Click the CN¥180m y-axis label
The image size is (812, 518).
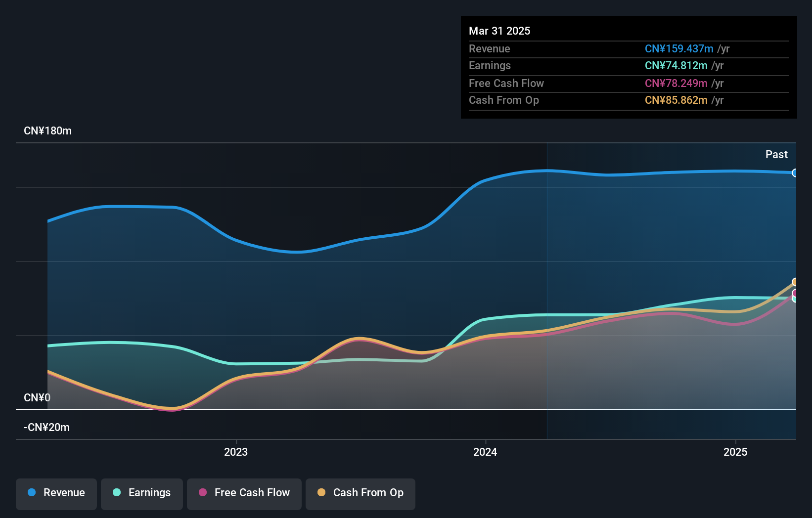(47, 131)
